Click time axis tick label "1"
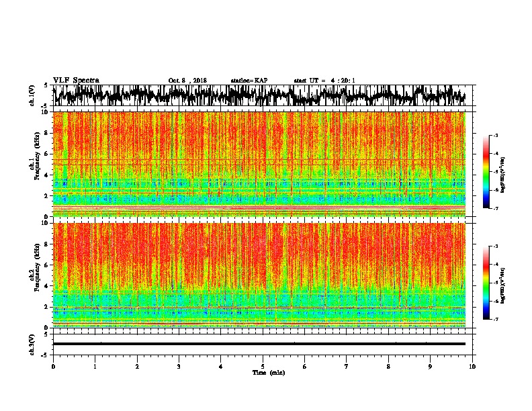The image size is (532, 411). point(95,366)
